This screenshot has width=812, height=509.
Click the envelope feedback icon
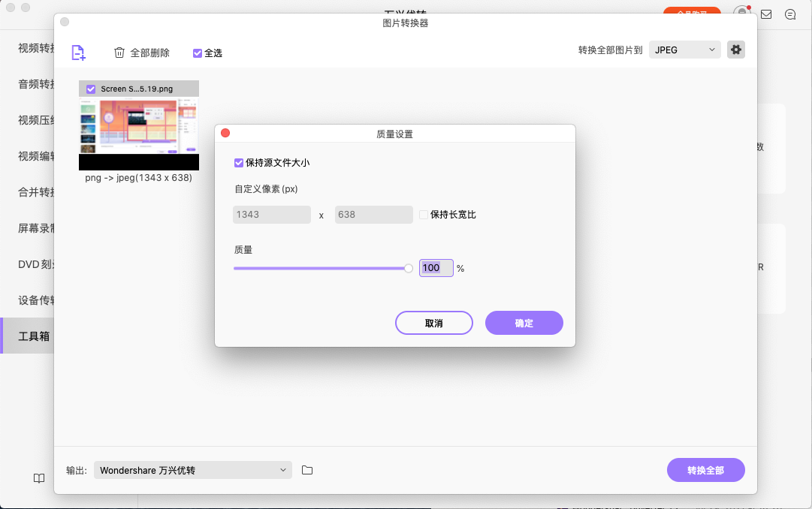[765, 14]
